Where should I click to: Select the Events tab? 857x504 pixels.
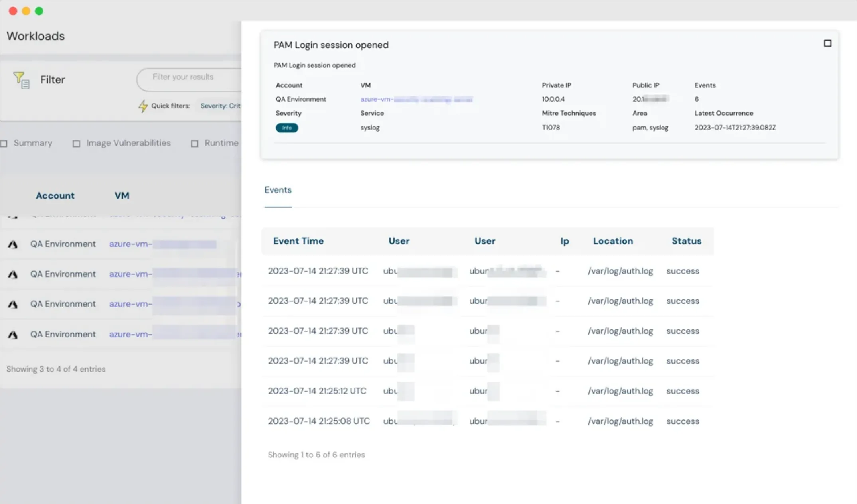pos(278,190)
